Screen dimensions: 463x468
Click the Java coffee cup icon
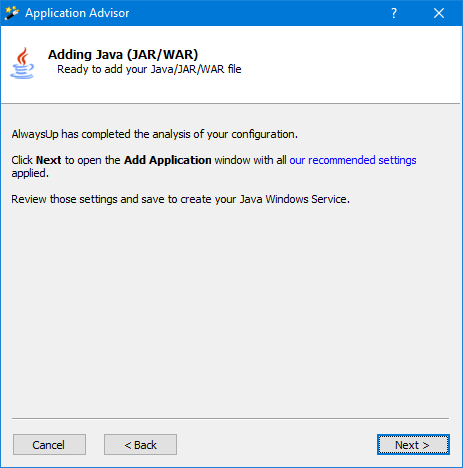tap(22, 63)
